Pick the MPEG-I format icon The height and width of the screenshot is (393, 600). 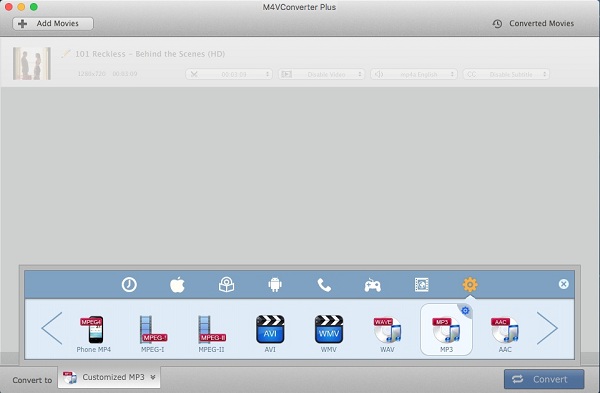tap(152, 334)
